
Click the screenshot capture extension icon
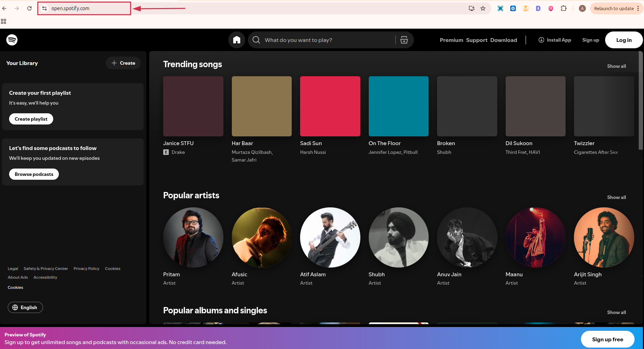coord(500,8)
